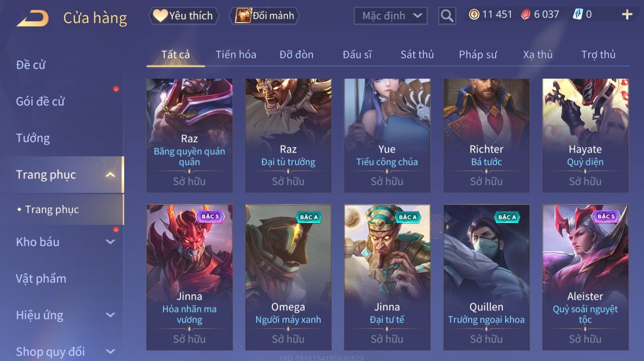Expand the Shop quy đổi section
644x361 pixels.
pyautogui.click(x=110, y=352)
